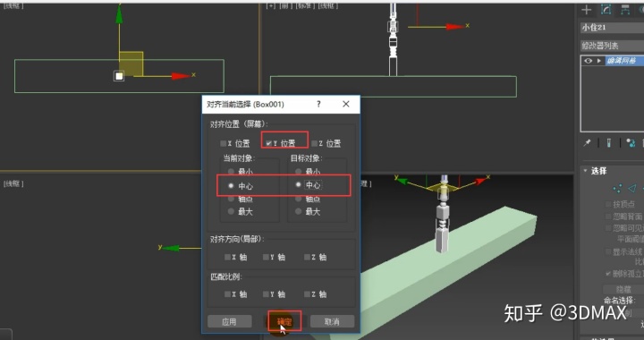The image size is (644, 340).
Task: Check Z 轴 under 匹配比例
Action: [307, 294]
